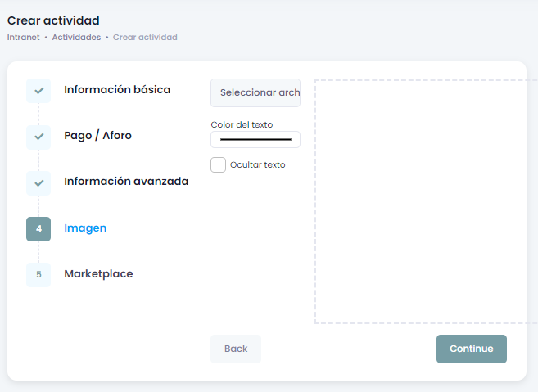This screenshot has width=538, height=392.
Task: Click the Continue button
Action: (471, 349)
